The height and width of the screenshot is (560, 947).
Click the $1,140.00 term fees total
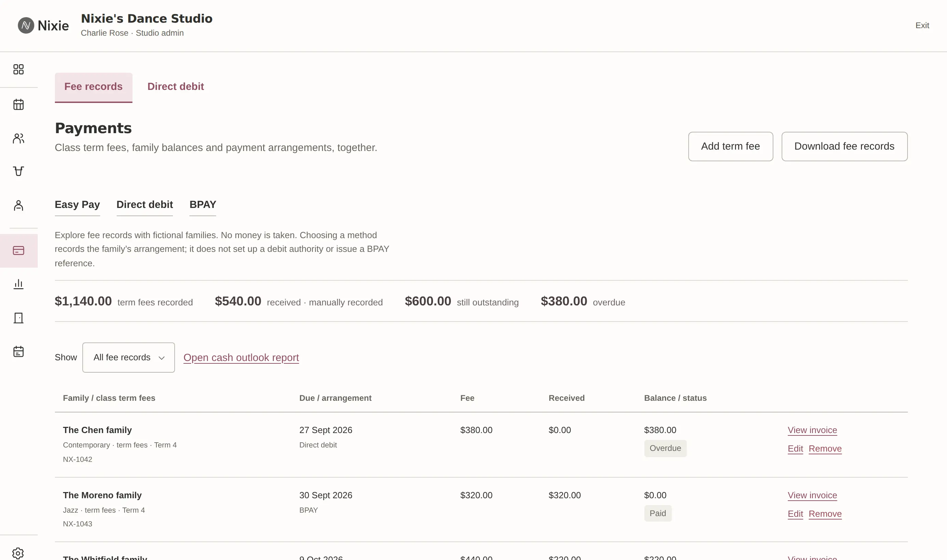83,301
